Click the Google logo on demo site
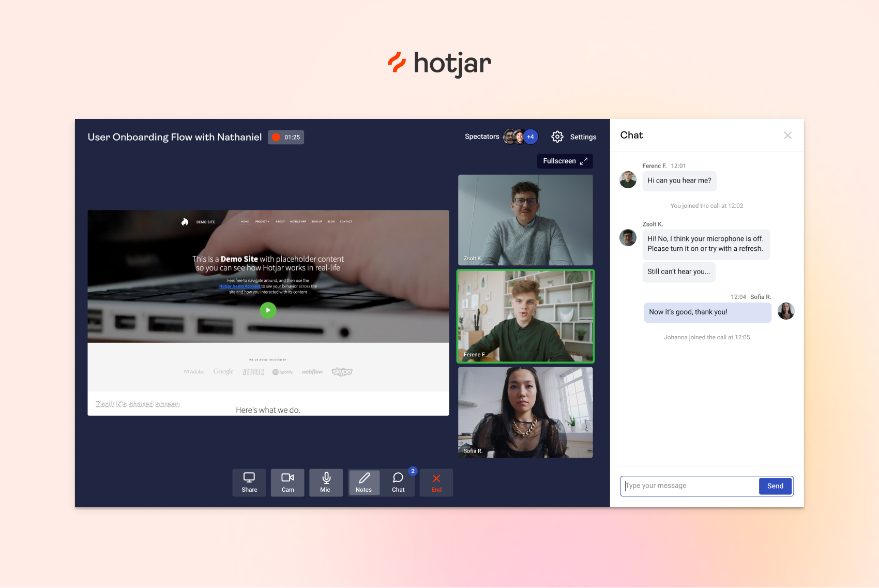Viewport: 879px width, 588px height. (x=223, y=372)
